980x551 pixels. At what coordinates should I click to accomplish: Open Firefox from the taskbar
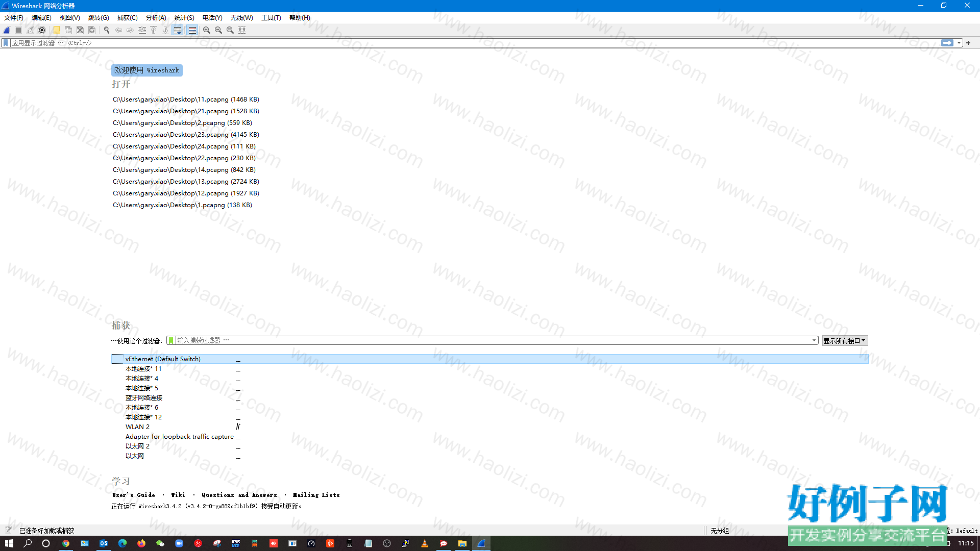141,543
